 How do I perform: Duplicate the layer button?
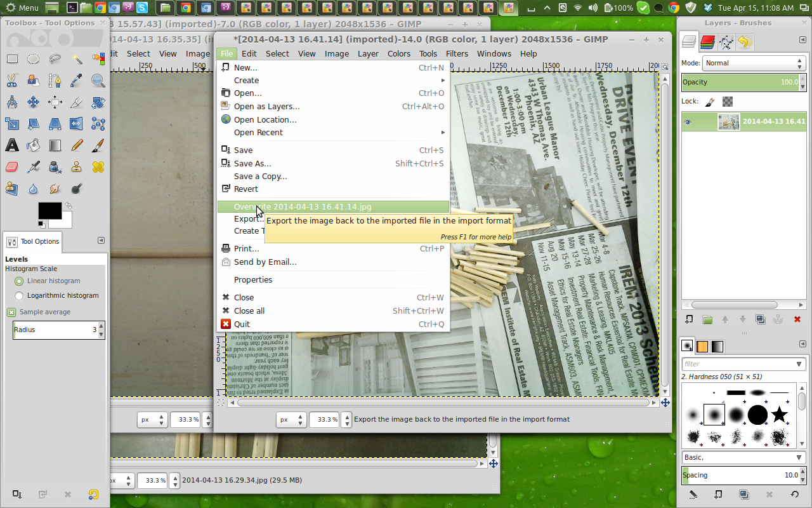pyautogui.click(x=761, y=319)
